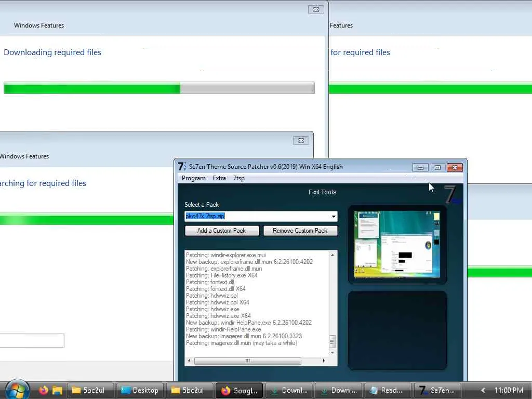Click the 7tsp icon in patcher title bar
532x399 pixels.
(182, 166)
